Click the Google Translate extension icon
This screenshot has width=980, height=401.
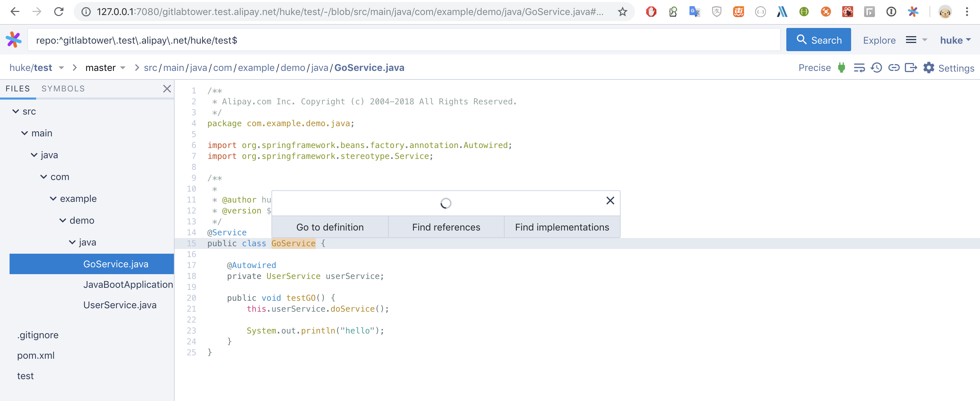pos(695,11)
